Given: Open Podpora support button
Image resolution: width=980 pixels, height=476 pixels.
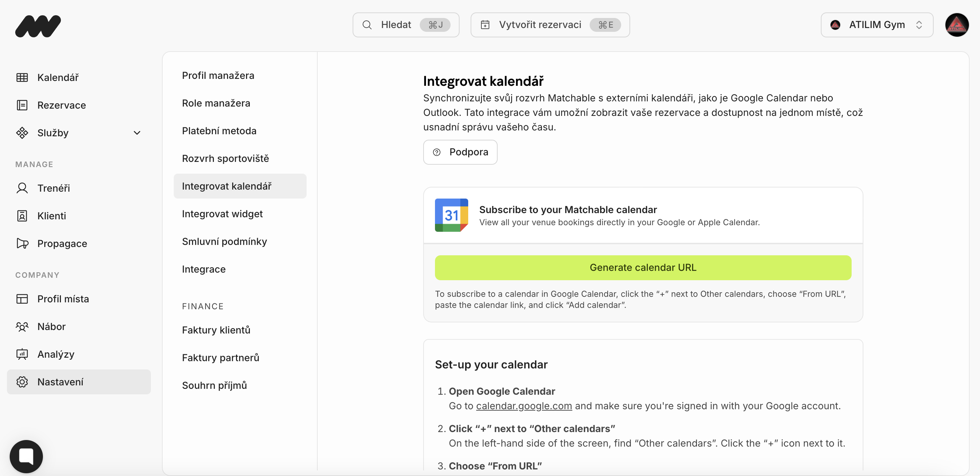Looking at the screenshot, I should pyautogui.click(x=460, y=152).
